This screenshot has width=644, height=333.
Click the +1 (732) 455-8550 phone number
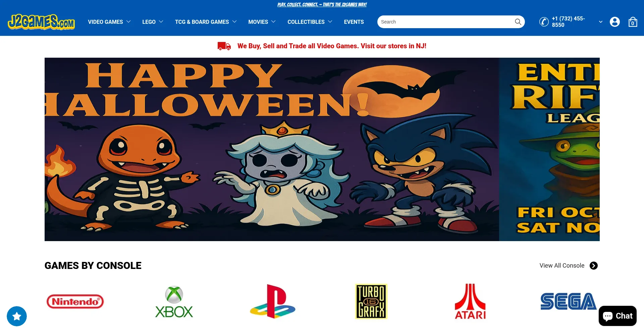pyautogui.click(x=569, y=22)
